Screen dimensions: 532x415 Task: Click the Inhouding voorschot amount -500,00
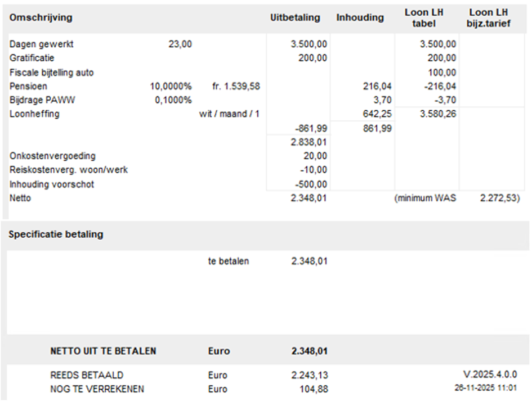coord(311,184)
